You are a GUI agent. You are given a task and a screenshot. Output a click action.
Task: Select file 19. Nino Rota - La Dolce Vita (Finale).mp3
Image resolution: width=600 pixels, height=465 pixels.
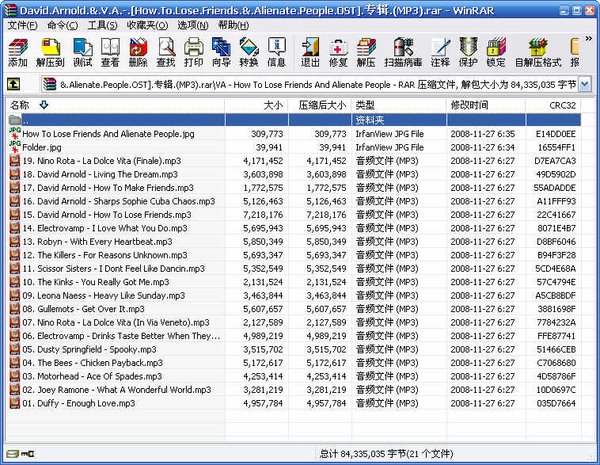[293, 161]
